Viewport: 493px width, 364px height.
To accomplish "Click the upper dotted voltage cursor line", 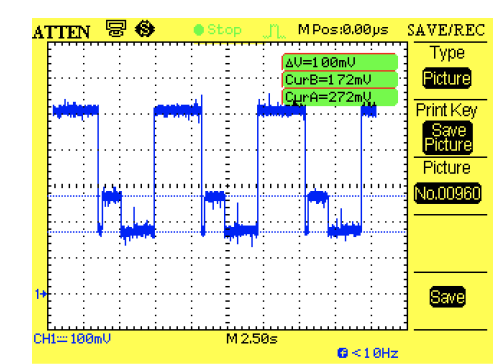I will pyautogui.click(x=227, y=196).
